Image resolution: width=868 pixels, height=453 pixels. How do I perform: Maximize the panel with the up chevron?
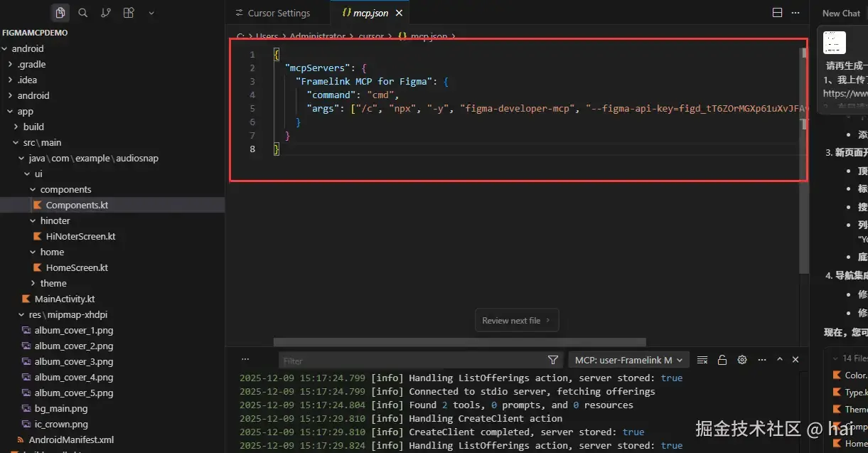(779, 360)
